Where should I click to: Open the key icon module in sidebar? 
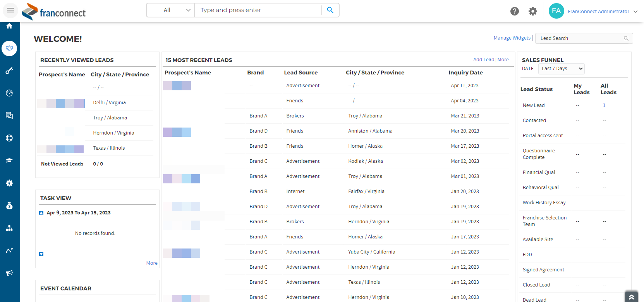point(9,71)
